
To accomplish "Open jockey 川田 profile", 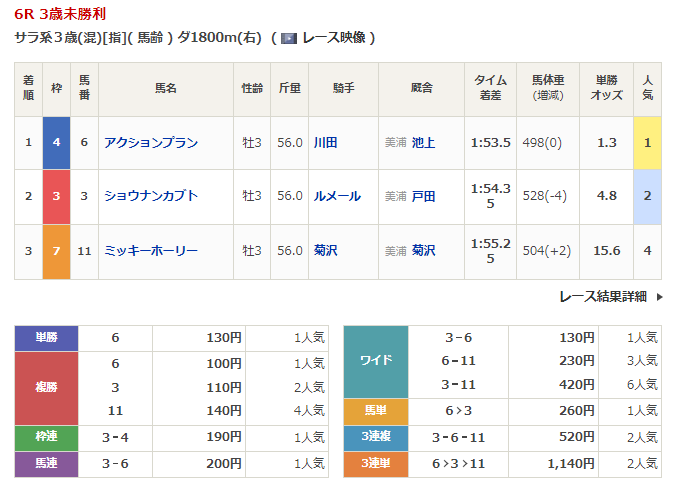I will [325, 143].
